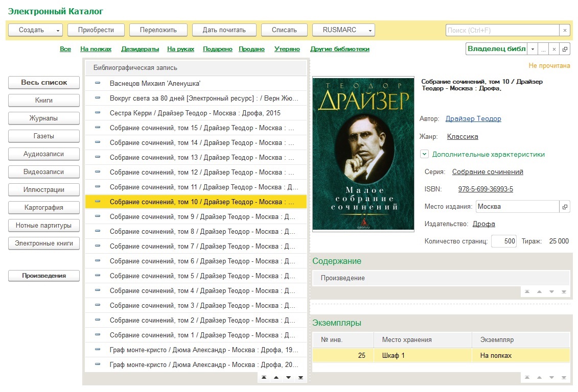The height and width of the screenshot is (392, 578).
Task: Open the Собрание сочинений series link
Action: point(488,172)
